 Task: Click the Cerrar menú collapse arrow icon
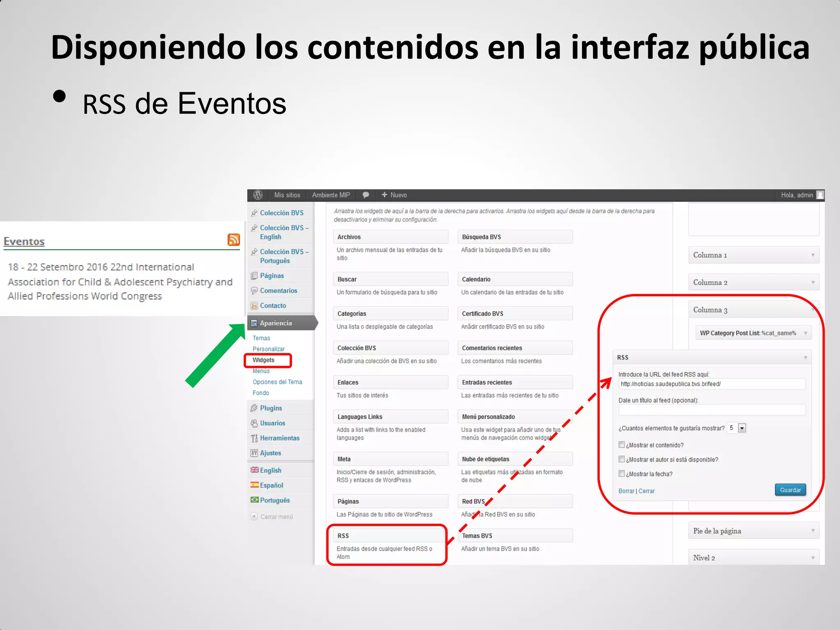coord(254,516)
